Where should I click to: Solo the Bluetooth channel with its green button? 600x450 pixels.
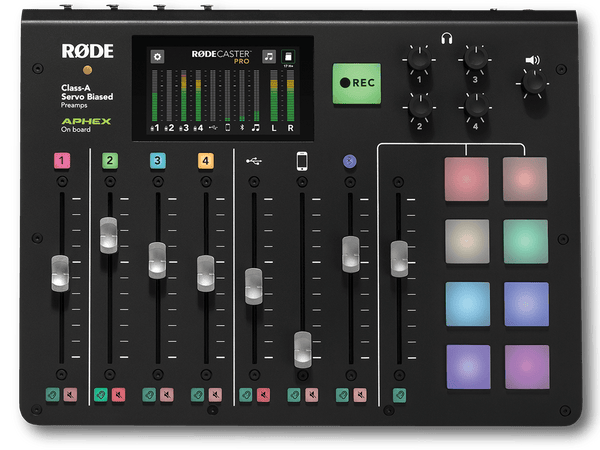(x=342, y=395)
